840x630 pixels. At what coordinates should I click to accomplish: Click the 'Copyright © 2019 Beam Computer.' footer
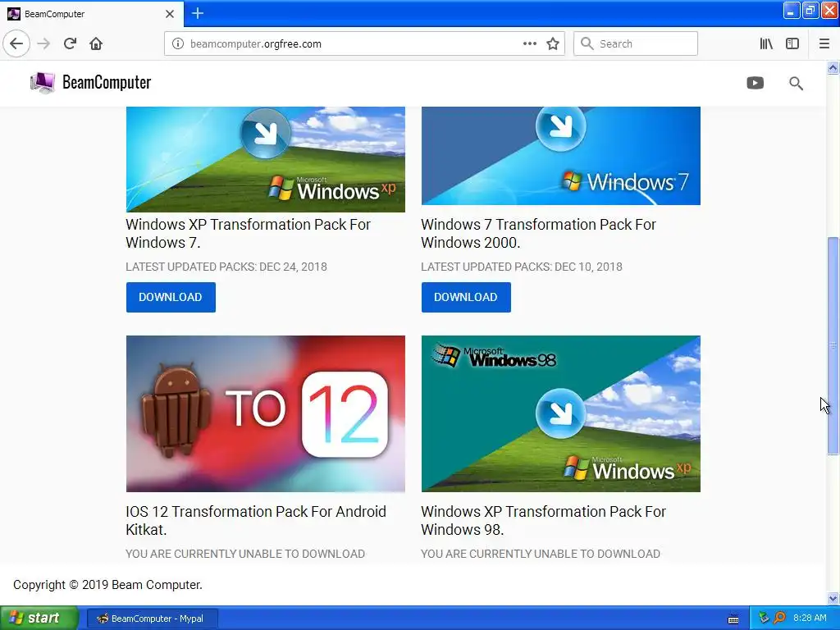tap(107, 585)
